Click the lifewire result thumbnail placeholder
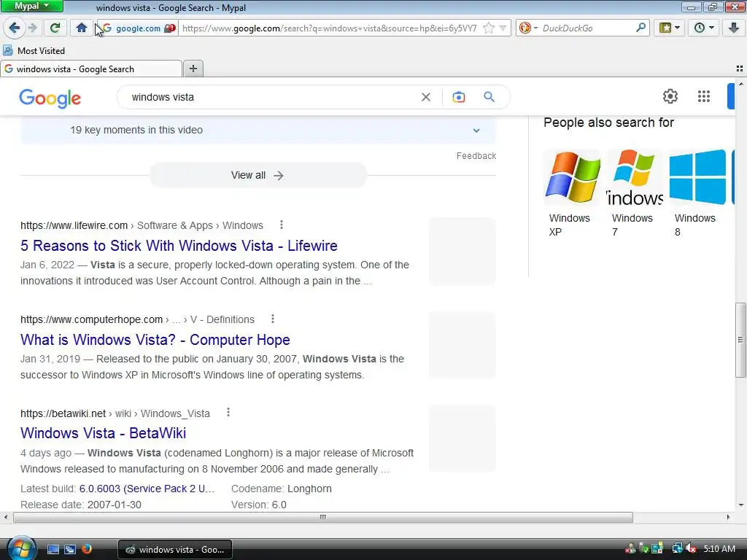 462,252
